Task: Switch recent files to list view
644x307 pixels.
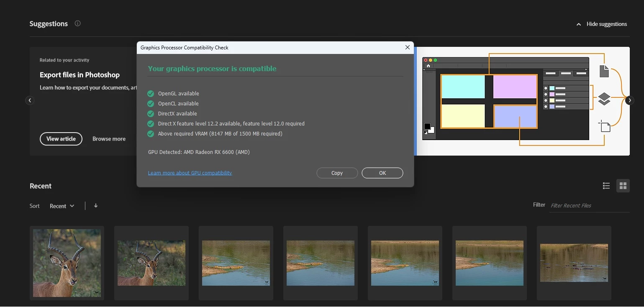Action: (606, 186)
